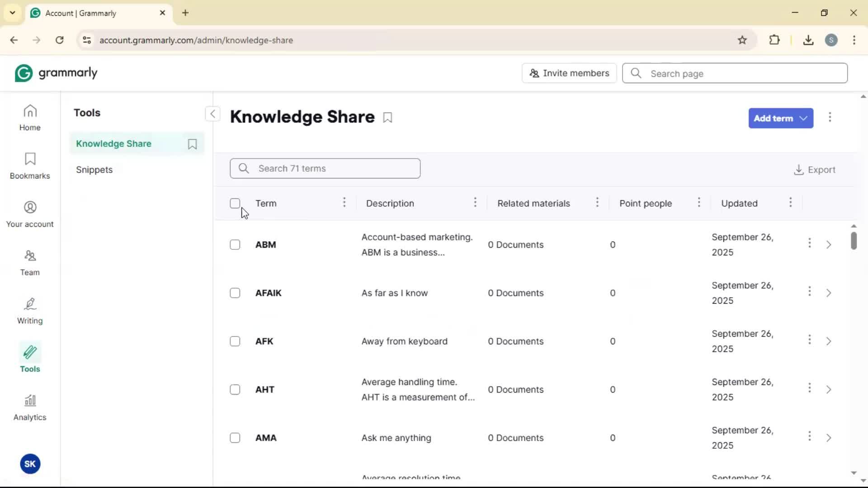Bookmark the Knowledge Share page title
The height and width of the screenshot is (488, 868).
[x=387, y=117]
